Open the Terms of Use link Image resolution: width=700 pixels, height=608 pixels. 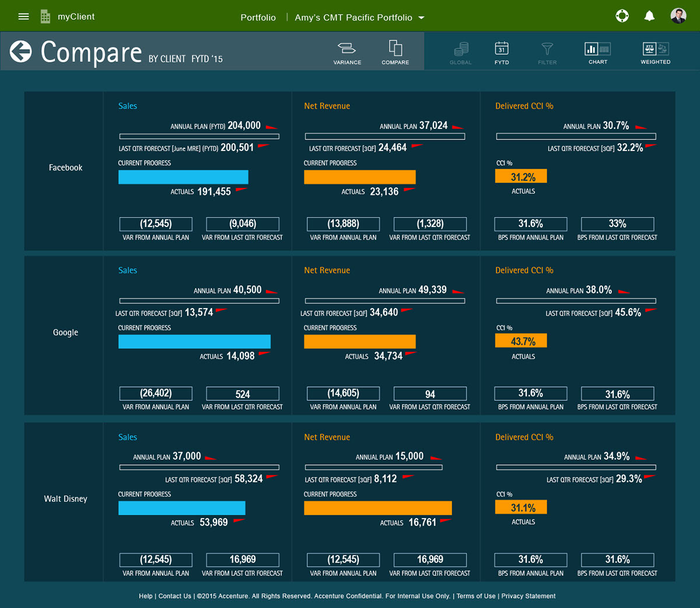pyautogui.click(x=476, y=596)
